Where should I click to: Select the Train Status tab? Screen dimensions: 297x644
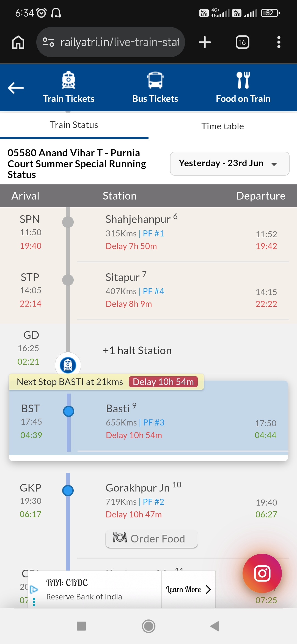pos(74,125)
